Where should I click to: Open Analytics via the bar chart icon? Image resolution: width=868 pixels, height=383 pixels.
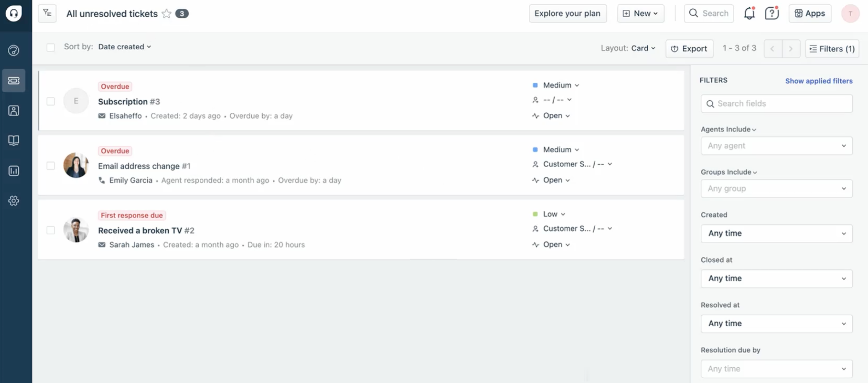pos(14,171)
